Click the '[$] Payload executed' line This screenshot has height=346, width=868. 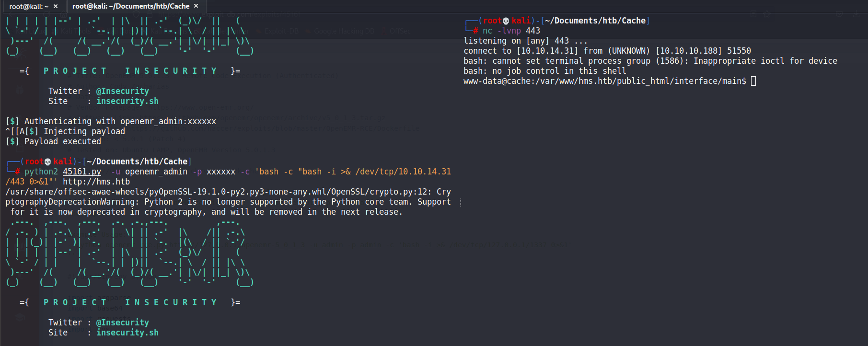tap(54, 141)
